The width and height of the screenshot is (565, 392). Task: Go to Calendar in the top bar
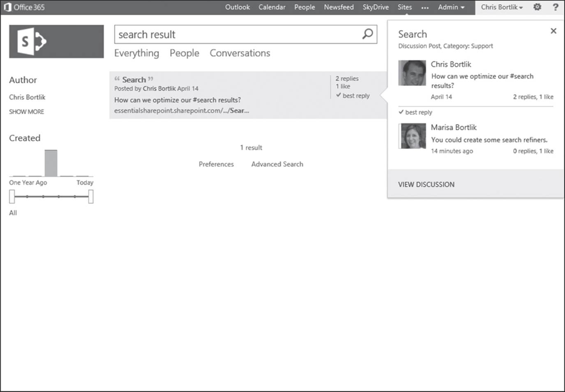pos(272,7)
